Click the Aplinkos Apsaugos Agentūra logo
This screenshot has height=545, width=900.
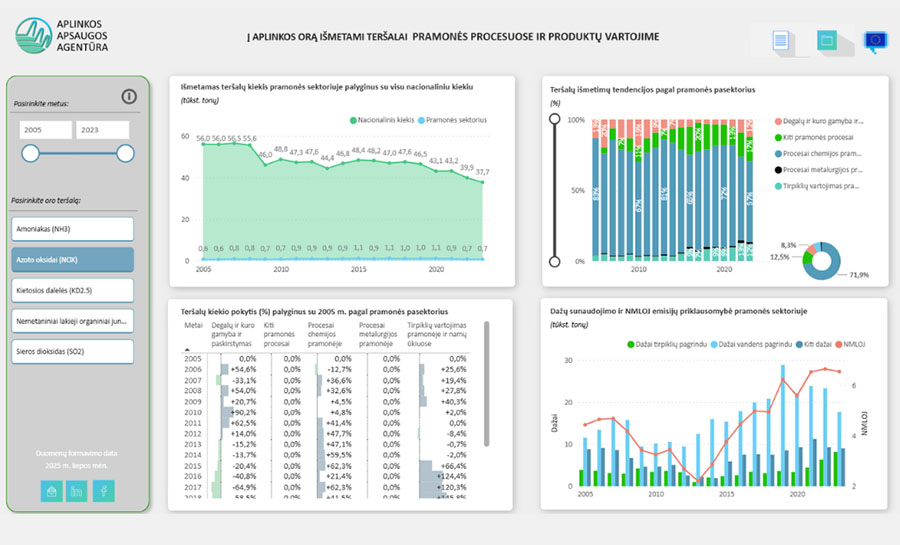pyautogui.click(x=61, y=36)
